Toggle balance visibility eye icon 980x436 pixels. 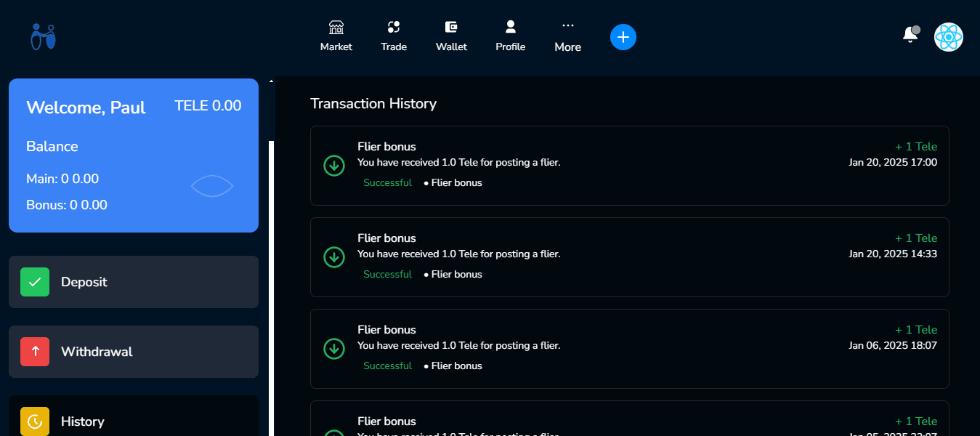coord(212,187)
